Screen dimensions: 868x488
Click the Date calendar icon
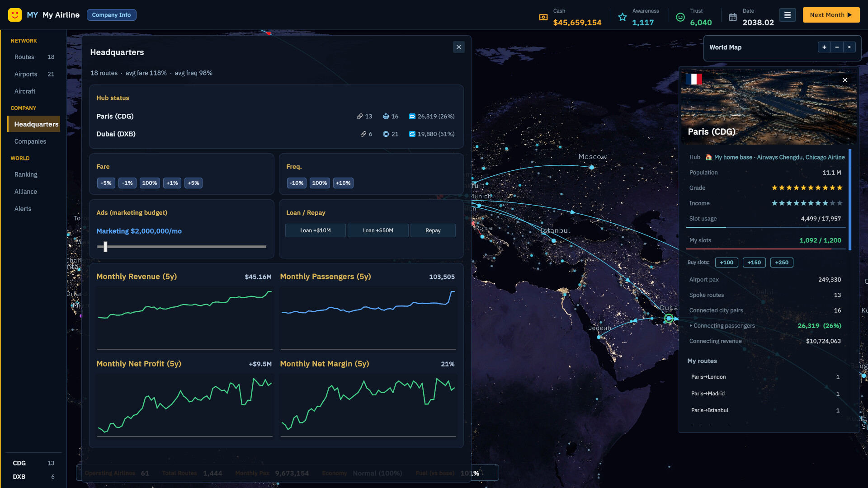tap(733, 17)
